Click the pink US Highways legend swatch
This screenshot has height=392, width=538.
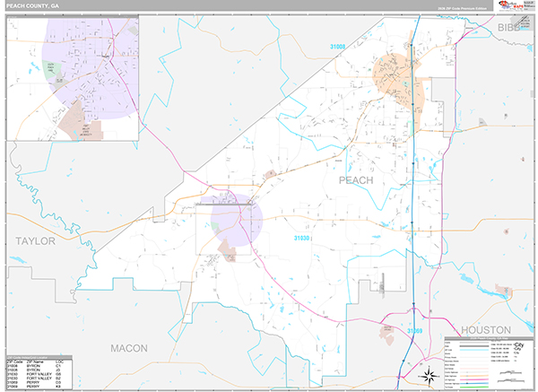coord(474,379)
